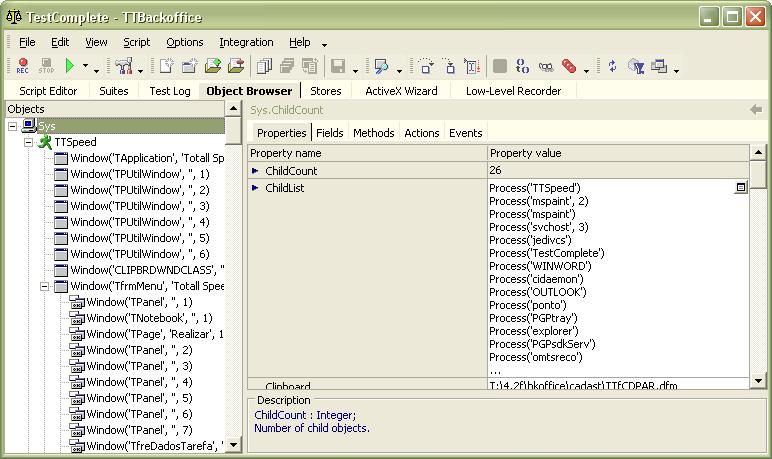Select the Sys node in Objects tree
The image size is (772, 459).
(47, 126)
